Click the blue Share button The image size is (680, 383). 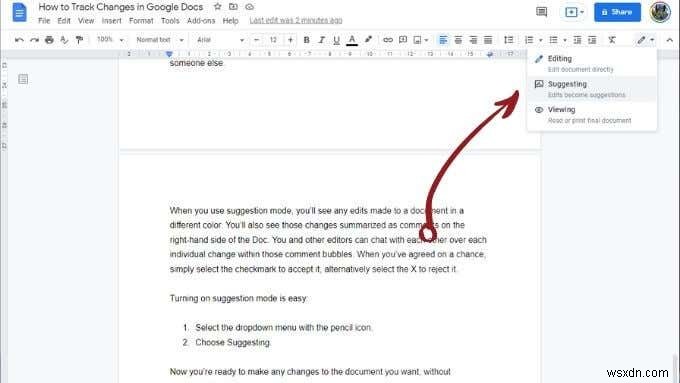point(617,12)
